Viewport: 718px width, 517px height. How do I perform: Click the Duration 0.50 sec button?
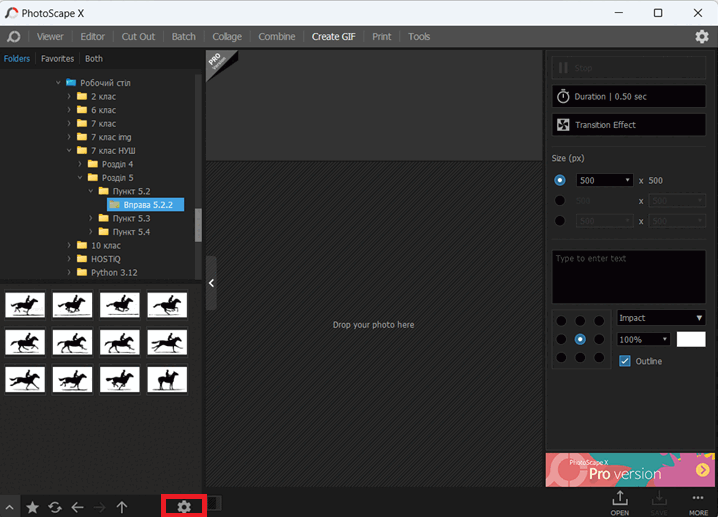[x=628, y=97]
